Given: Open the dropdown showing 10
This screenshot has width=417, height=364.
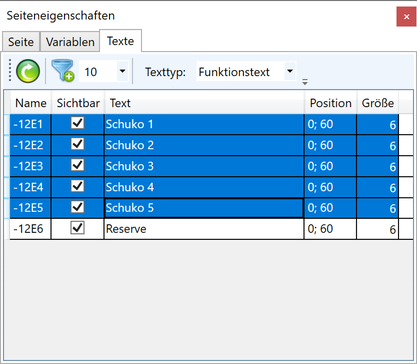Looking at the screenshot, I should (x=122, y=71).
